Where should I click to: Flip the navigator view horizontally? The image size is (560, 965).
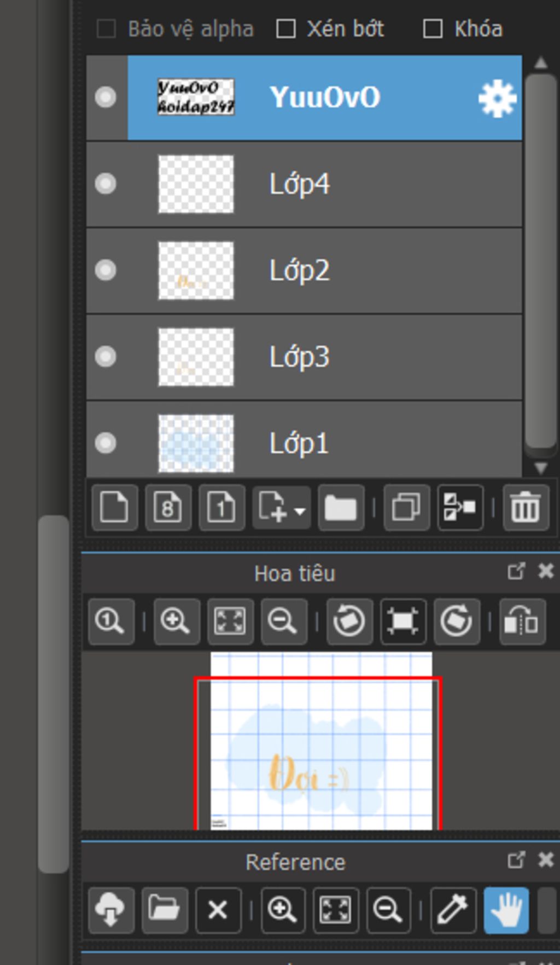[522, 621]
